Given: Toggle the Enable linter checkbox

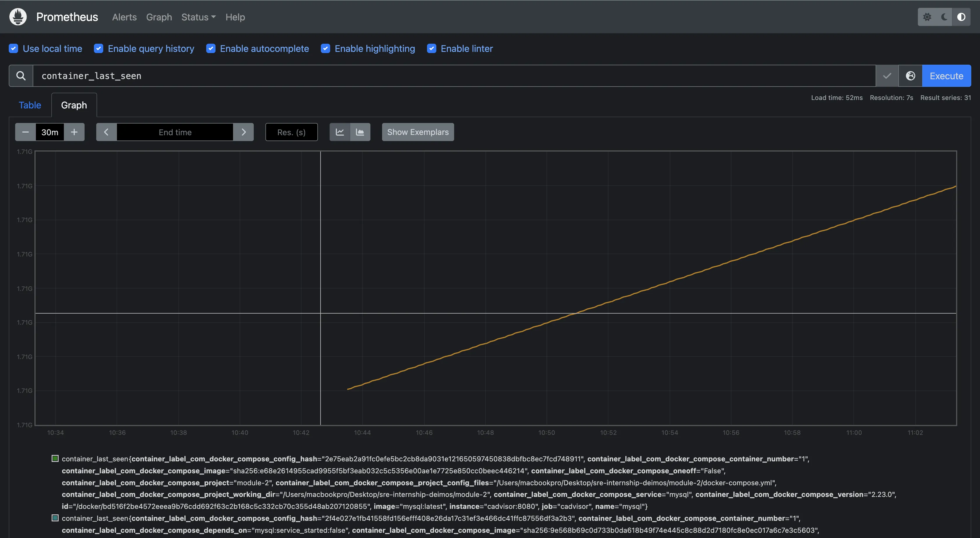Looking at the screenshot, I should pos(431,49).
